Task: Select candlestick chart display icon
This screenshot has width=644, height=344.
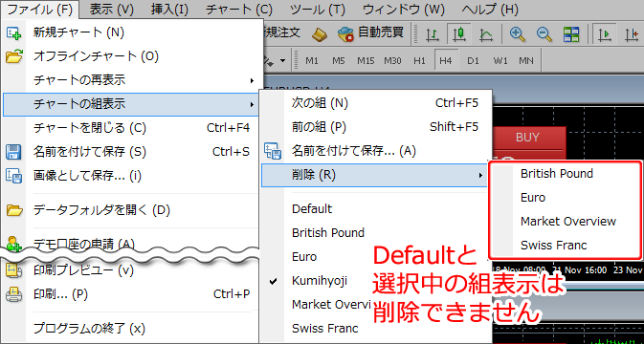Action: [x=458, y=34]
